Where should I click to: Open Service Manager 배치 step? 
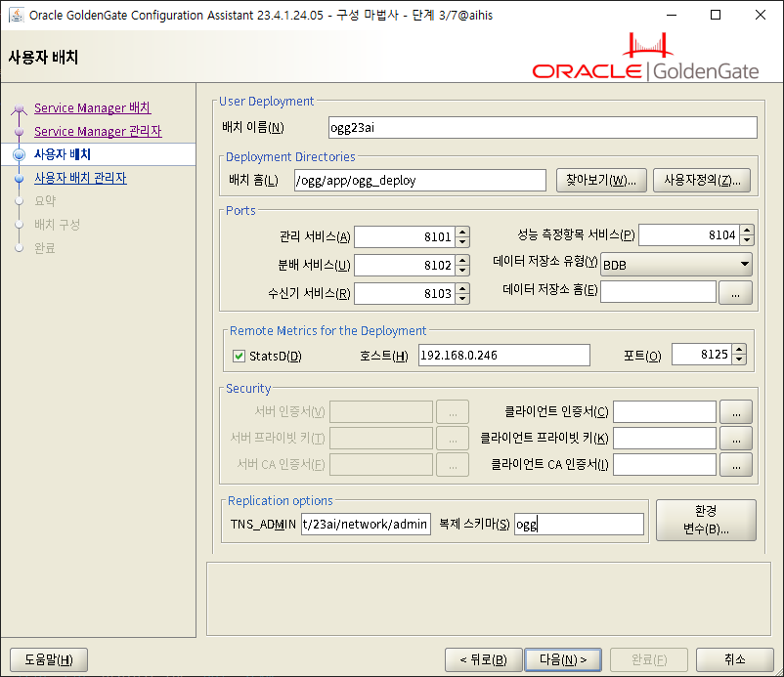click(93, 107)
